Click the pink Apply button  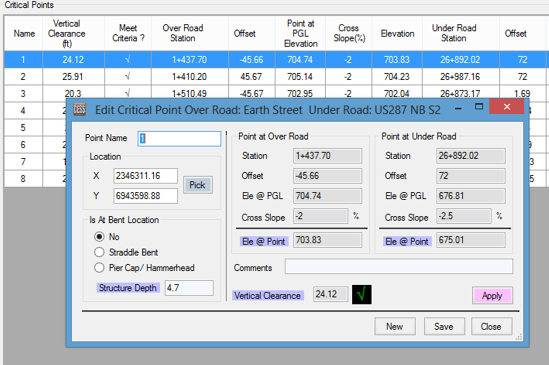492,296
